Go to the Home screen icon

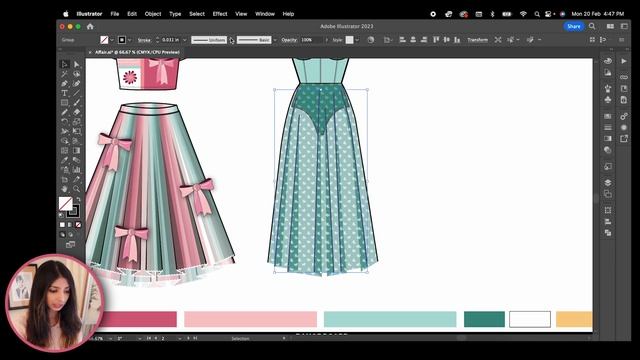click(x=90, y=27)
